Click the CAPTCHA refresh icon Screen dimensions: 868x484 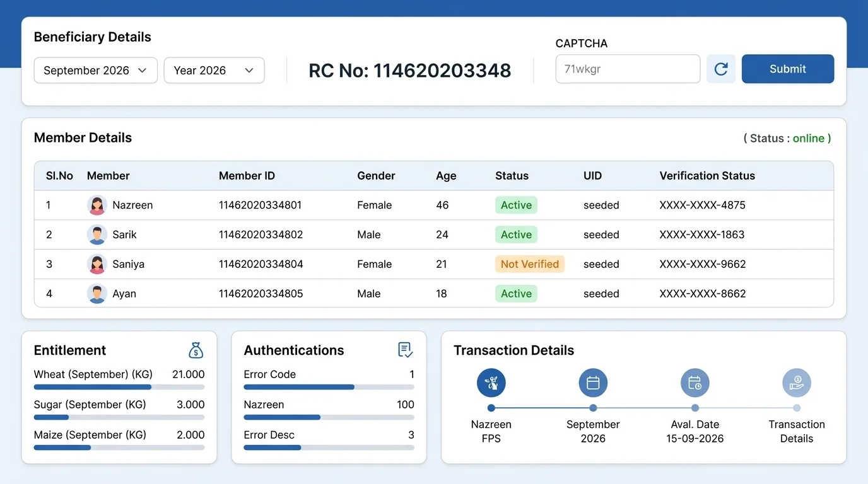tap(720, 69)
